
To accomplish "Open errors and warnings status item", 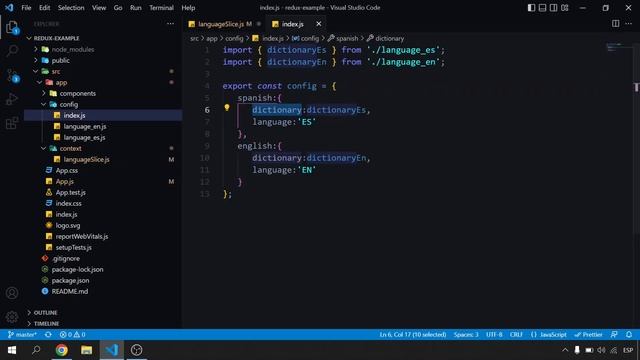I will click(x=72, y=334).
